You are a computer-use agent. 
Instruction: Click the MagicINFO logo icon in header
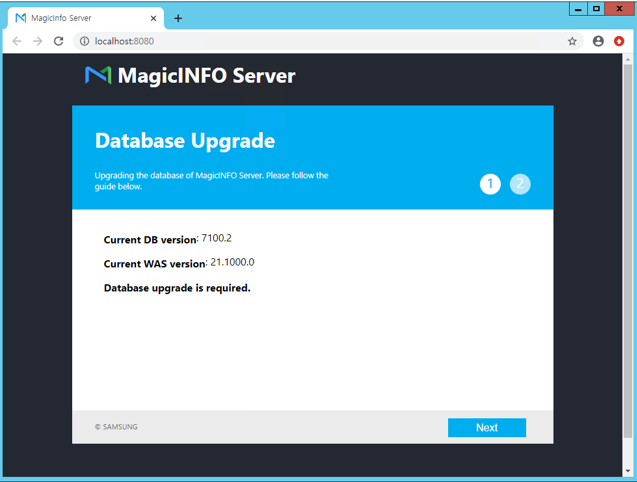[97, 75]
